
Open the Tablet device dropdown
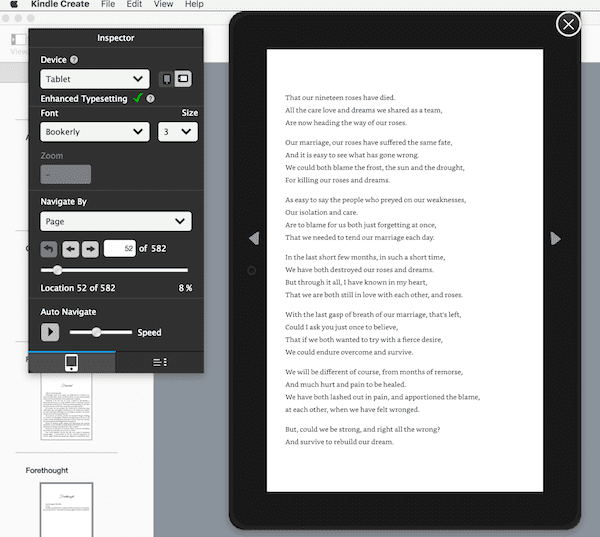95,79
